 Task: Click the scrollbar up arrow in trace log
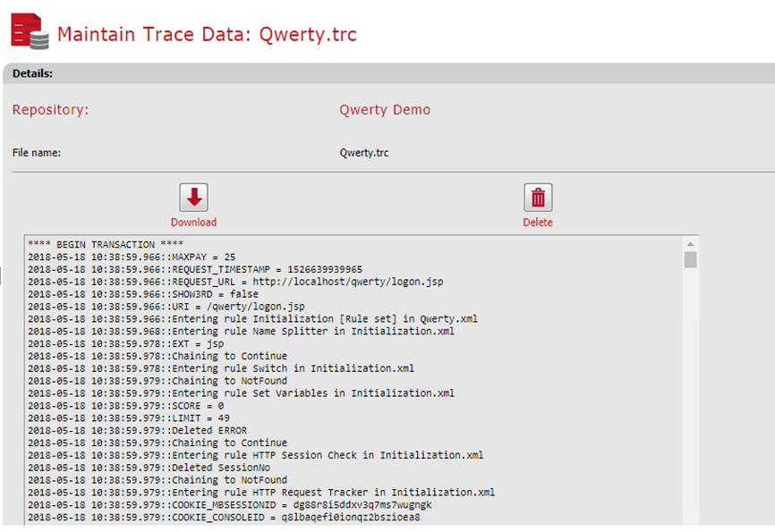point(690,244)
